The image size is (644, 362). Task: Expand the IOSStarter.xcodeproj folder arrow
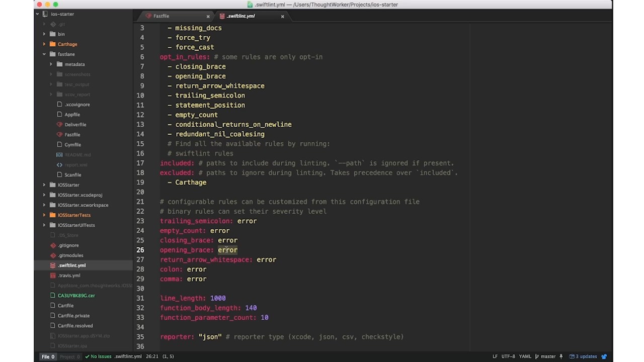[x=44, y=195]
